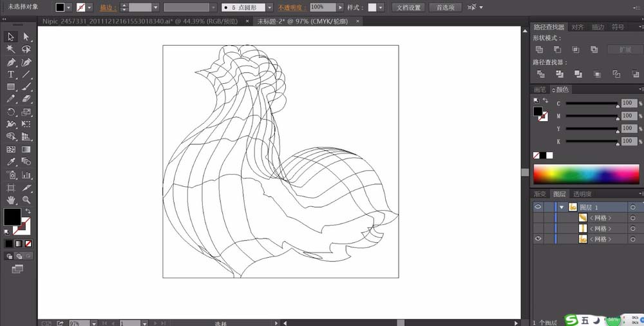The image size is (644, 326).
Task: Set toolbox mode to Gradient
Action: tap(19, 244)
